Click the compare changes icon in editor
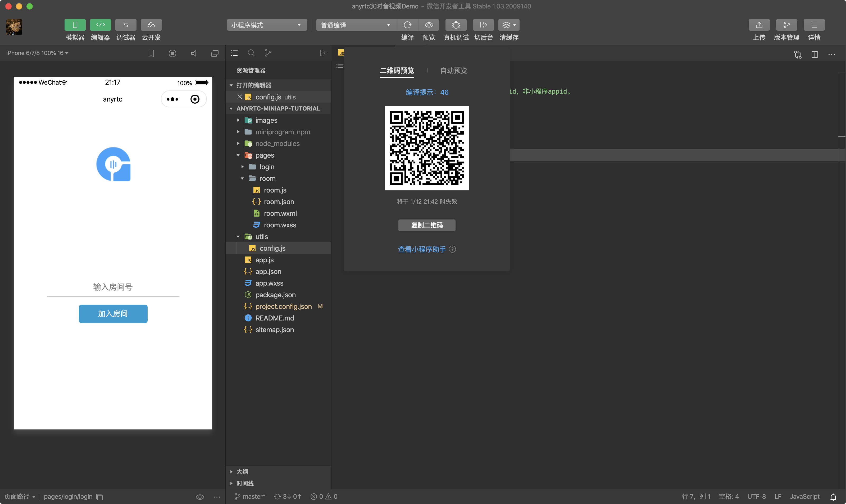The width and height of the screenshot is (846, 504). [x=797, y=54]
